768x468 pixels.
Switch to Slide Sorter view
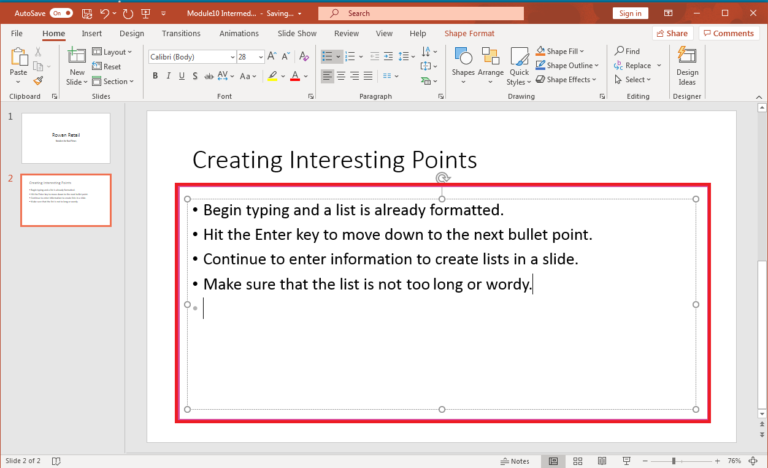[x=577, y=461]
